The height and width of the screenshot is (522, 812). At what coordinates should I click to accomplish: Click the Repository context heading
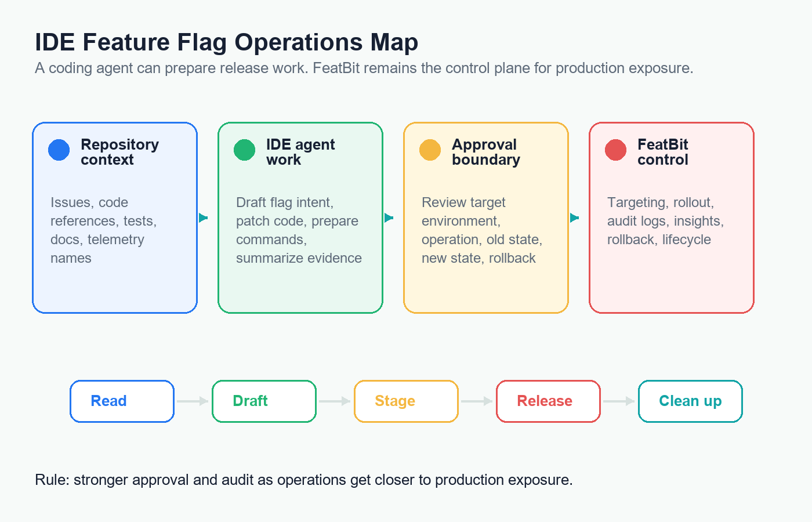(x=119, y=152)
